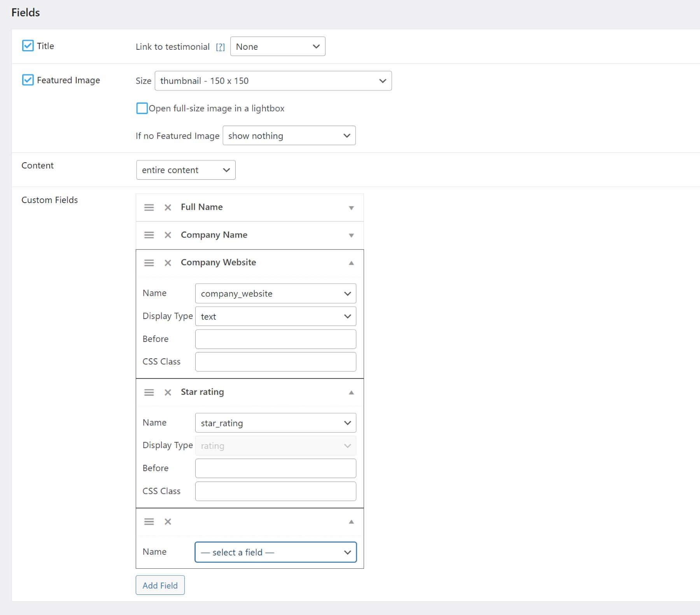Uncheck the Title checkbox

27,46
